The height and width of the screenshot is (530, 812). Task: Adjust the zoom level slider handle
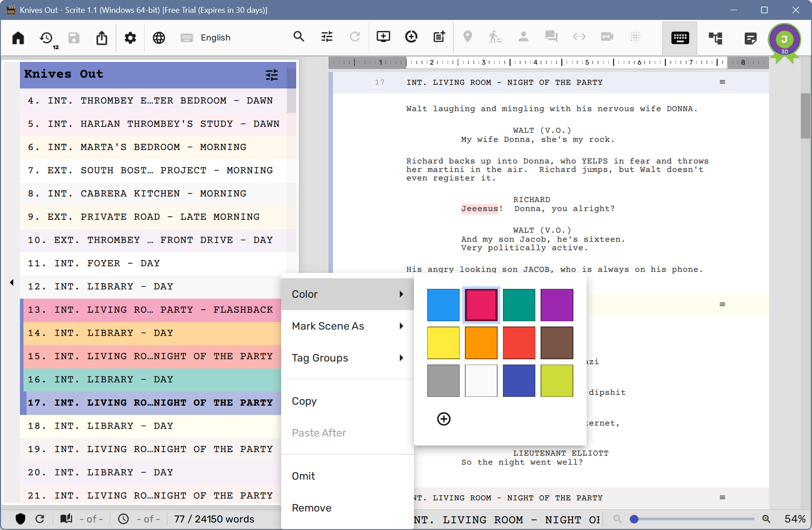634,519
